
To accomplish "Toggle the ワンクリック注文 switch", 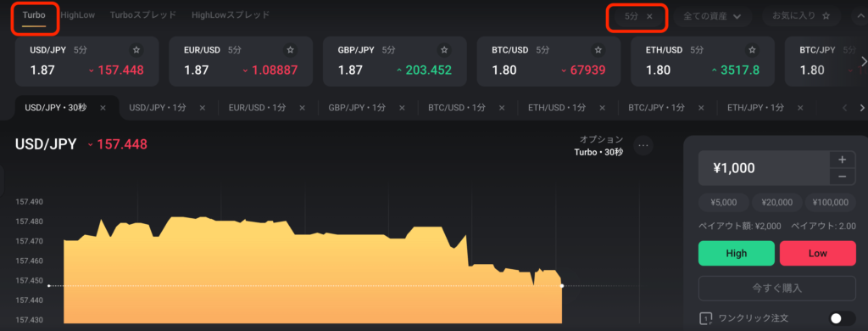I will click(x=843, y=318).
